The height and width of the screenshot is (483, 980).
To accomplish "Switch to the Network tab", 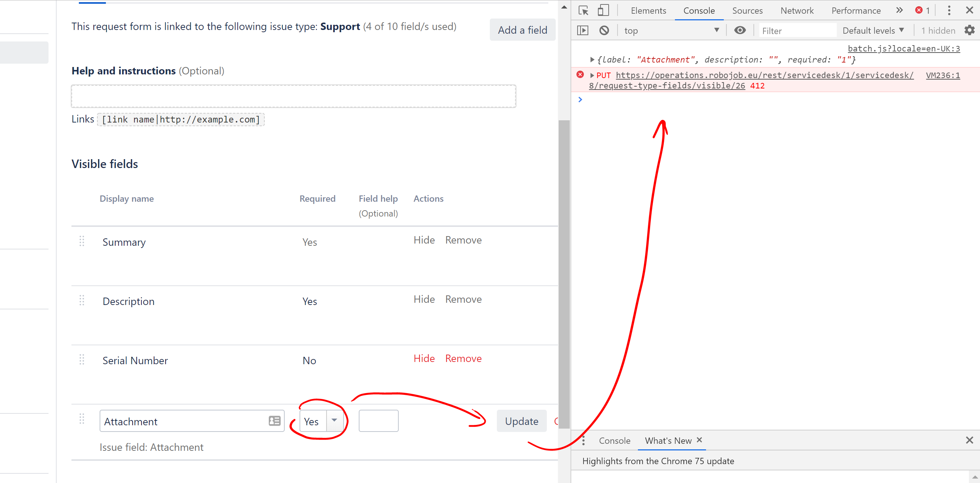I will (797, 11).
